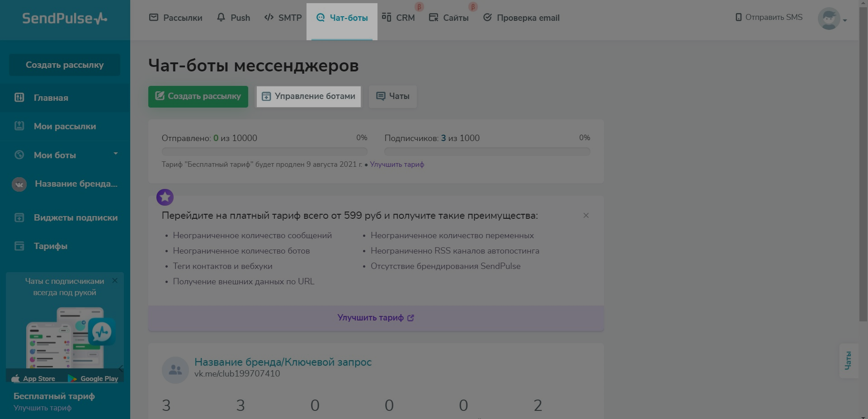Image resolution: width=868 pixels, height=419 pixels.
Task: Click the Мои боты icon
Action: [x=19, y=155]
